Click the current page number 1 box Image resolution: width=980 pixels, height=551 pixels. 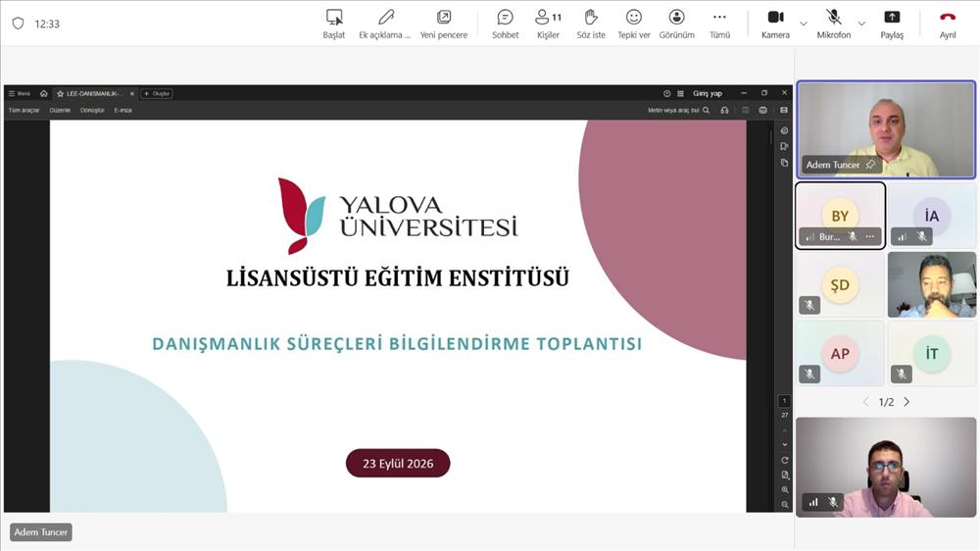(x=784, y=401)
